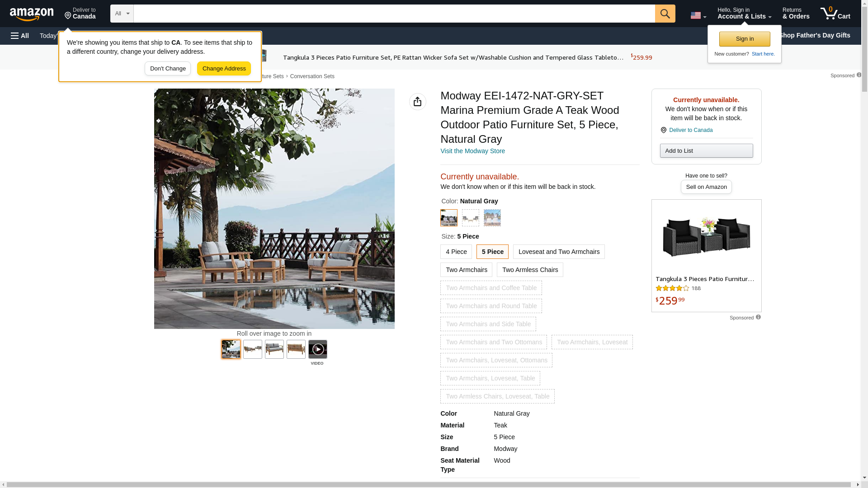Image resolution: width=868 pixels, height=488 pixels.
Task: Click into the Amazon search field
Action: tap(393, 14)
